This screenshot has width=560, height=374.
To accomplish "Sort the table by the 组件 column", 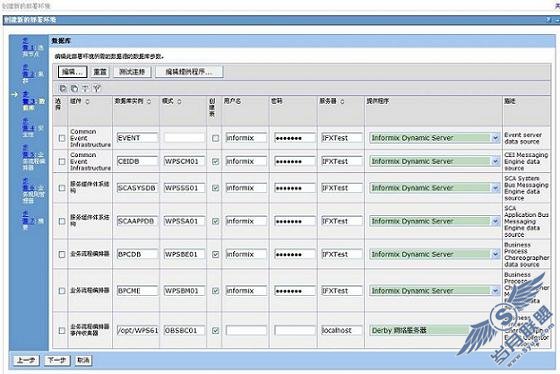I will (88, 102).
